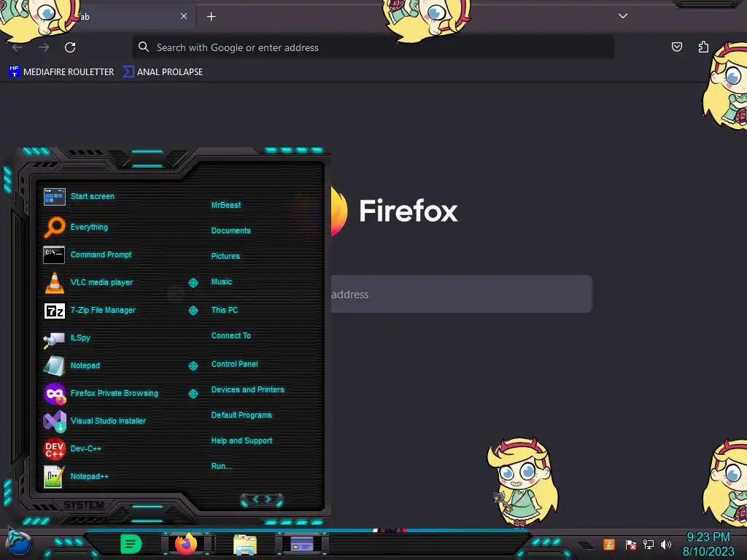Viewport: 747px width, 560px height.
Task: Open Visual Studio Installer
Action: pyautogui.click(x=94, y=421)
